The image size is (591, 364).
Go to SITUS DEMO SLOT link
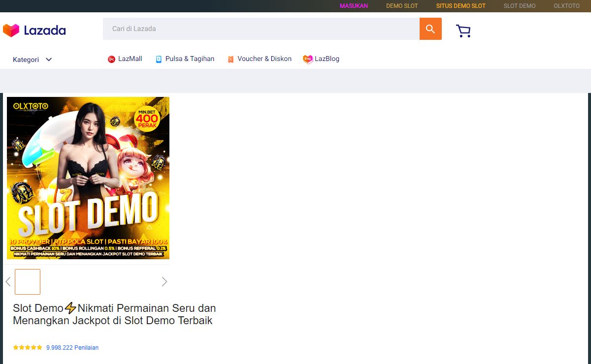460,6
